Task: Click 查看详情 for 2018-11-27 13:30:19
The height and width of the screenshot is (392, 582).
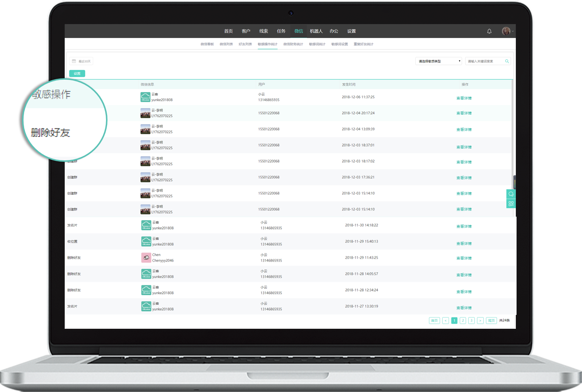Action: coord(464,308)
